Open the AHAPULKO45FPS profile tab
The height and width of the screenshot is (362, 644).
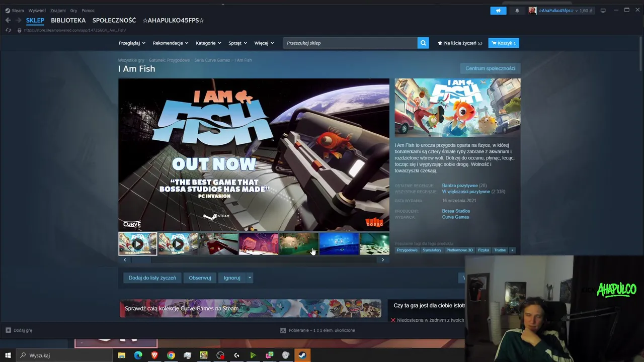(173, 20)
